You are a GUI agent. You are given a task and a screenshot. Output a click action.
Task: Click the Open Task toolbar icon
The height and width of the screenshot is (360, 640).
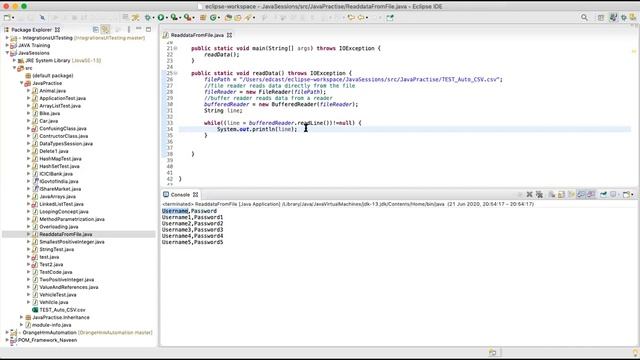coord(238,18)
